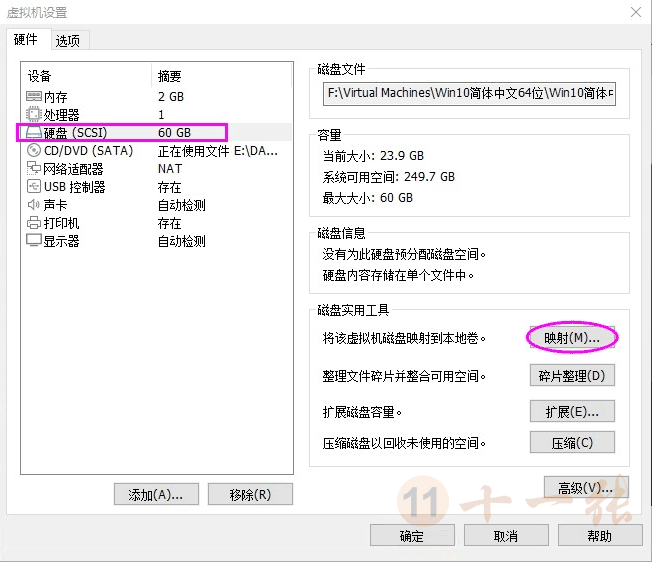Click the USB controller (USB 控制器) icon
Screen dimensions: 652x564
tap(34, 186)
